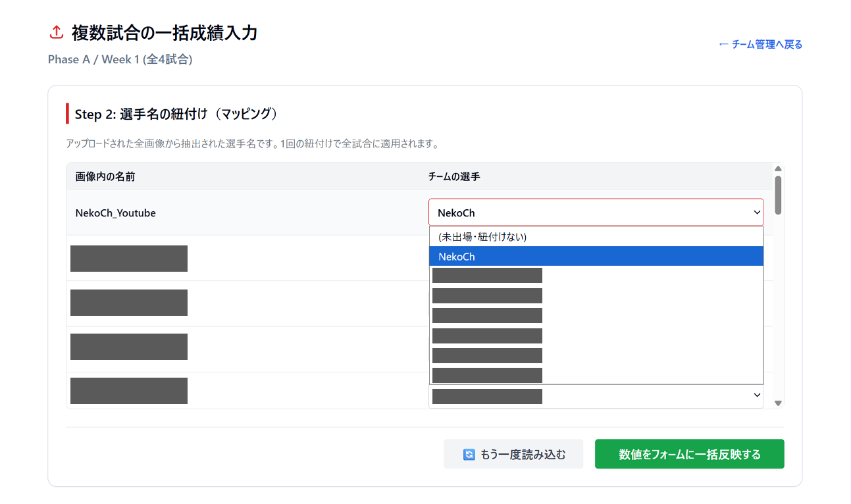Choose NekoCh from the dropdown list

coord(596,257)
